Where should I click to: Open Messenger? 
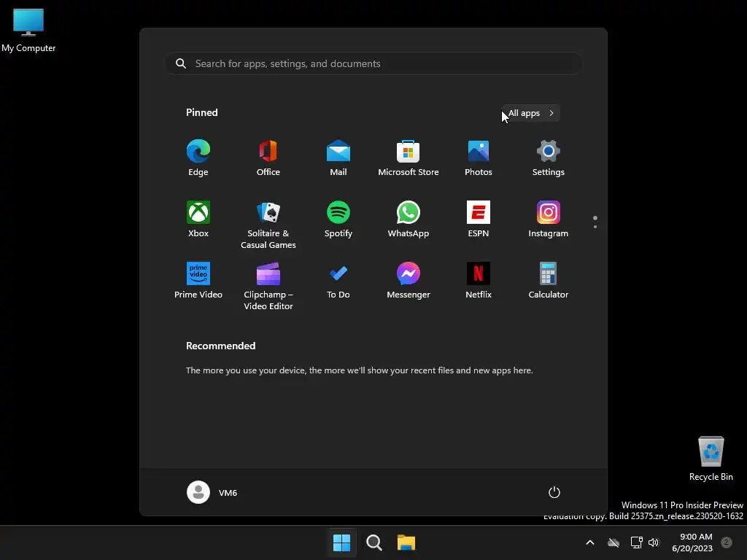(409, 281)
